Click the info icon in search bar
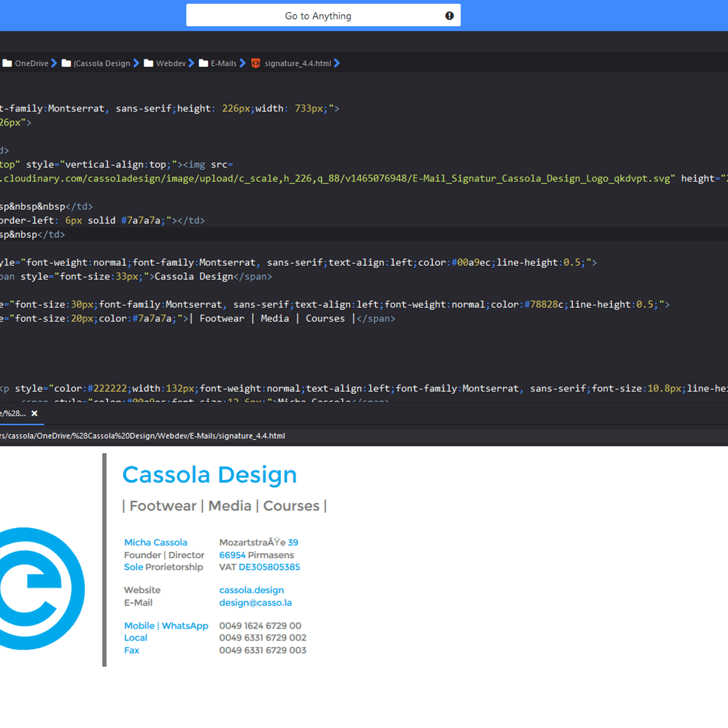The width and height of the screenshot is (728, 728). tap(450, 16)
